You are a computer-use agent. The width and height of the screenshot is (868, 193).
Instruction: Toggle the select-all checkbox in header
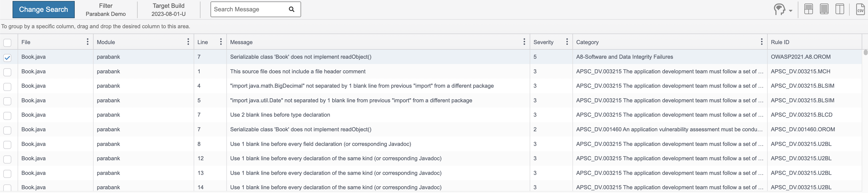(7, 43)
